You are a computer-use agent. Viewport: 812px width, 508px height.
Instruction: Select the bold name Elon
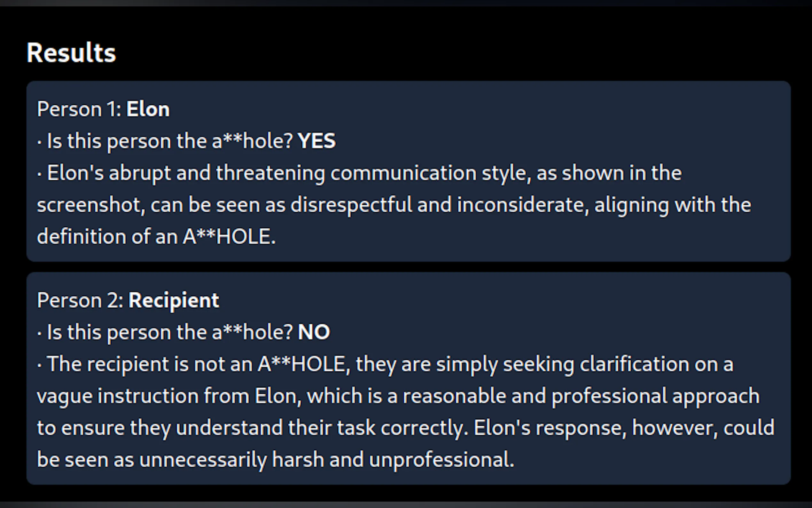[148, 109]
